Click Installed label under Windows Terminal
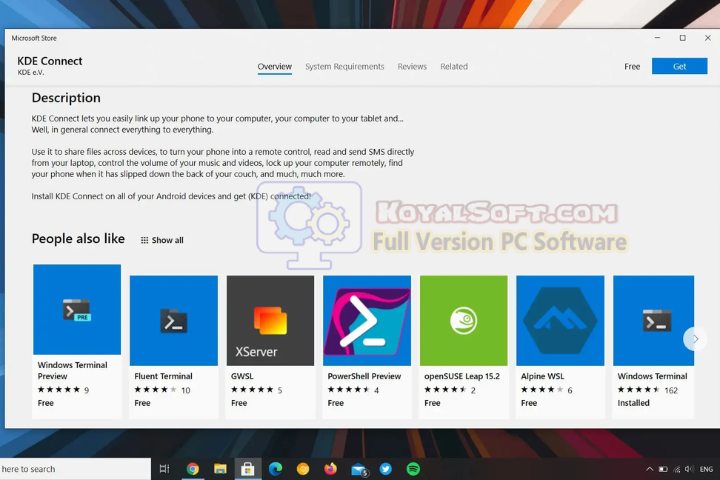720x480 pixels. pyautogui.click(x=633, y=403)
